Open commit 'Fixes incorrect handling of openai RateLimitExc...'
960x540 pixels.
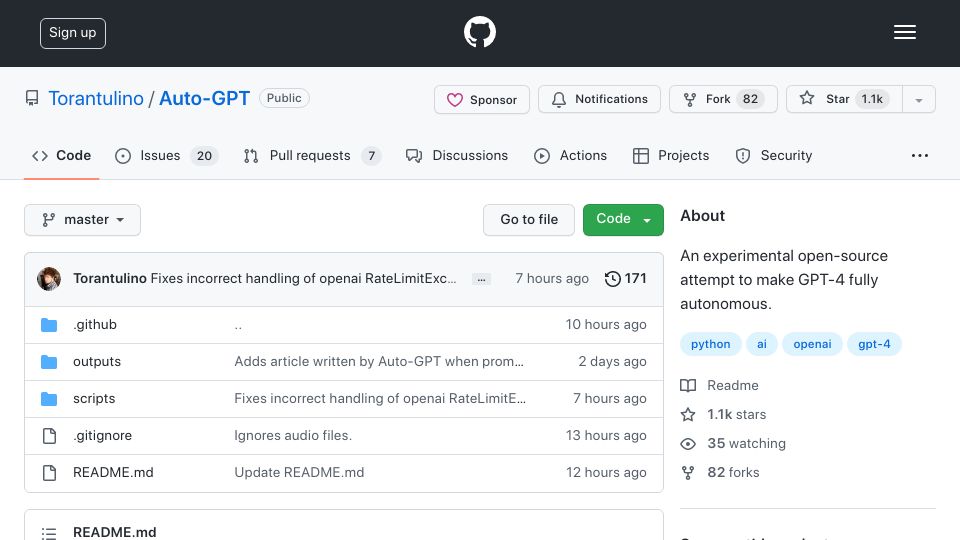tap(303, 279)
